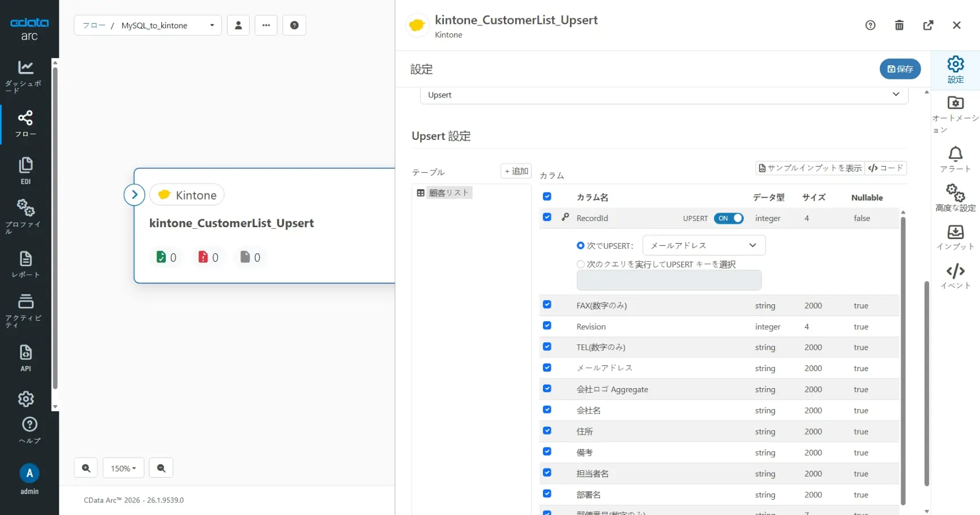Uncheck the 担当者名 column checkbox
This screenshot has height=515, width=980.
tap(547, 473)
